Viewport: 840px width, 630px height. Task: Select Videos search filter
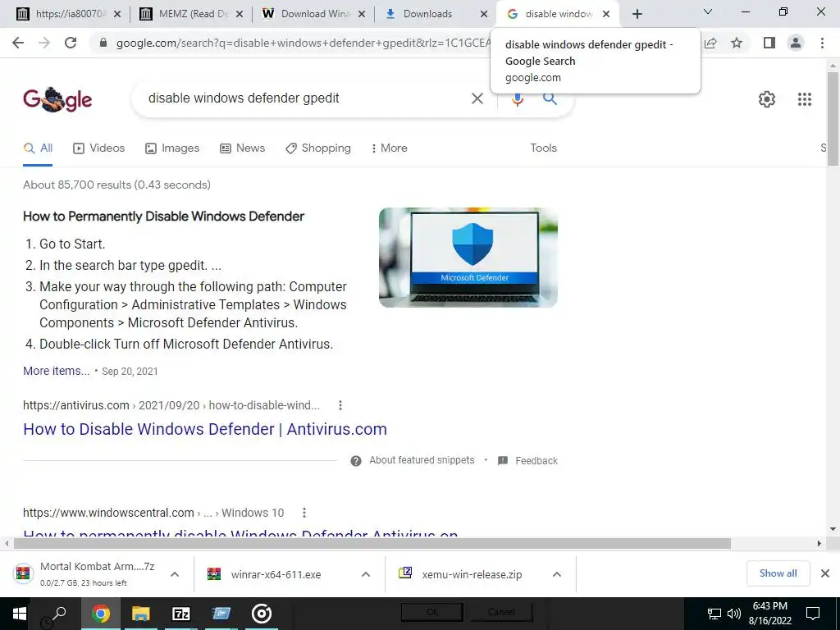click(99, 148)
